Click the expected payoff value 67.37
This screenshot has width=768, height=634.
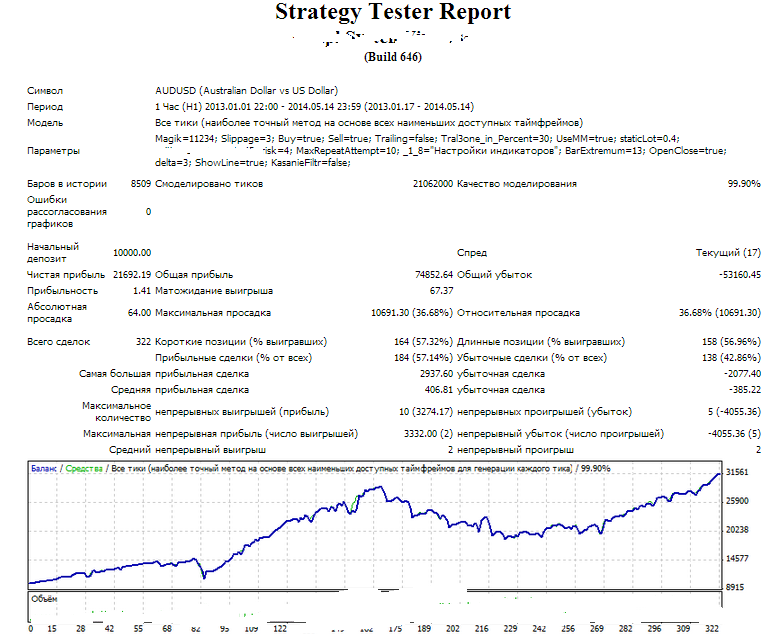coord(441,291)
